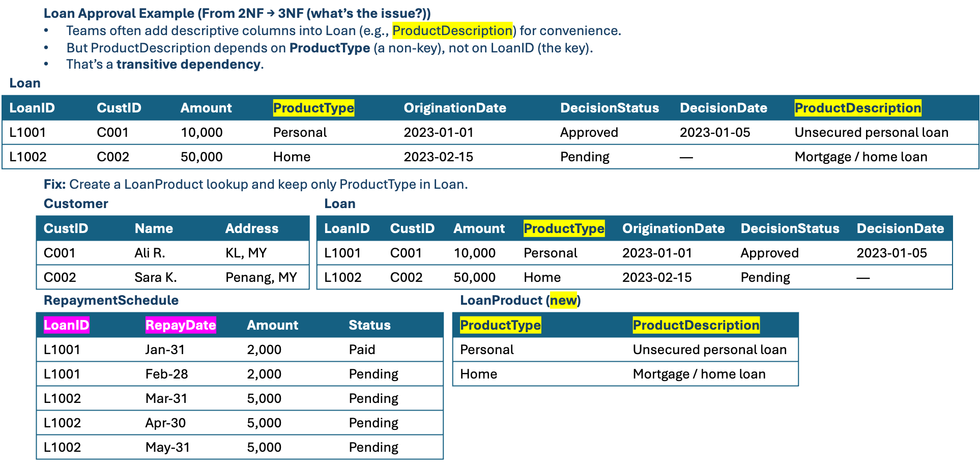The height and width of the screenshot is (465, 980).
Task: Click highlighted 'ProductType' header in Loan table beside Customer
Action: click(564, 228)
